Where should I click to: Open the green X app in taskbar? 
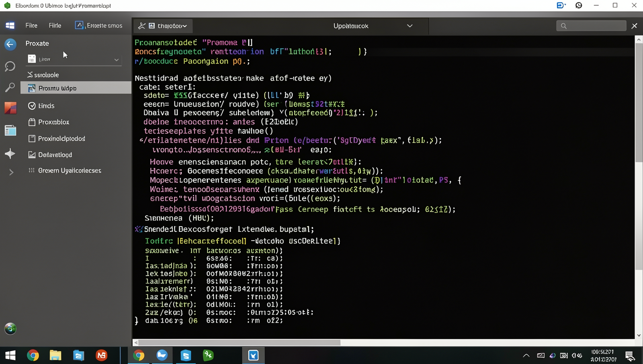click(x=208, y=355)
